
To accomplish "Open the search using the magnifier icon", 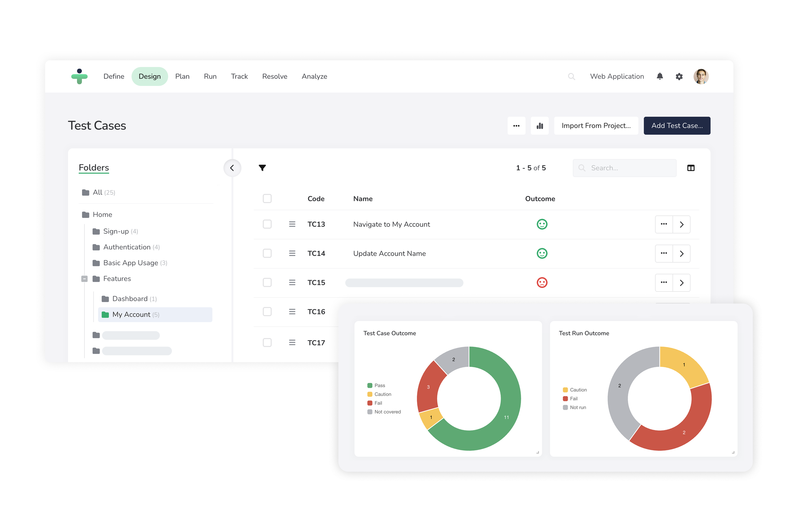I will (x=572, y=76).
